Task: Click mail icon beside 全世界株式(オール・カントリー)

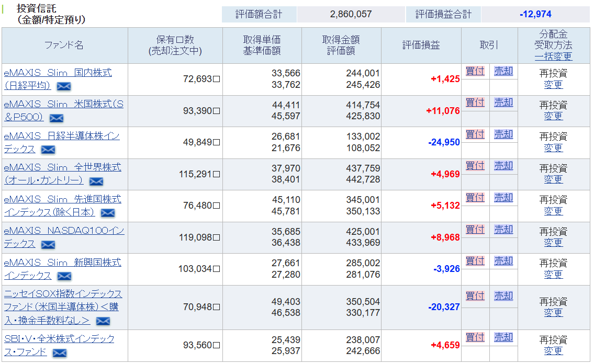Action: tap(96, 181)
